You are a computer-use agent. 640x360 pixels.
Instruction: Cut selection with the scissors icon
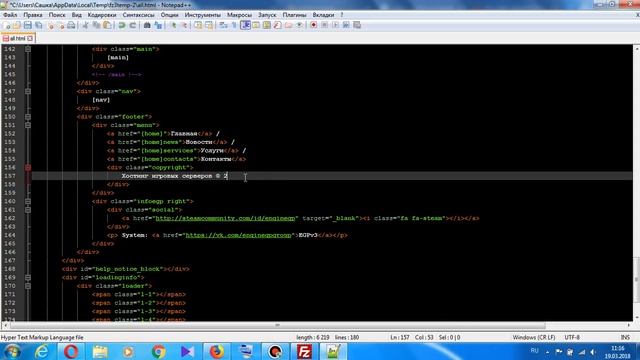click(x=85, y=25)
